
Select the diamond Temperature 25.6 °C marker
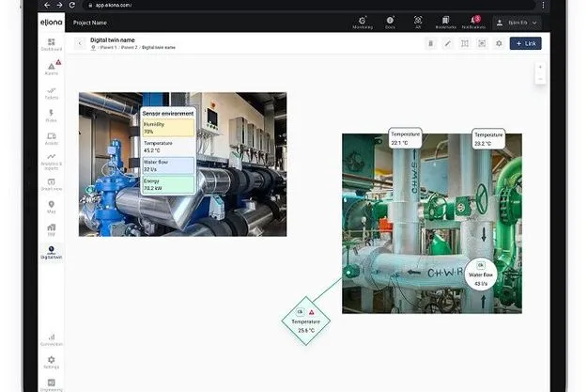(306, 321)
